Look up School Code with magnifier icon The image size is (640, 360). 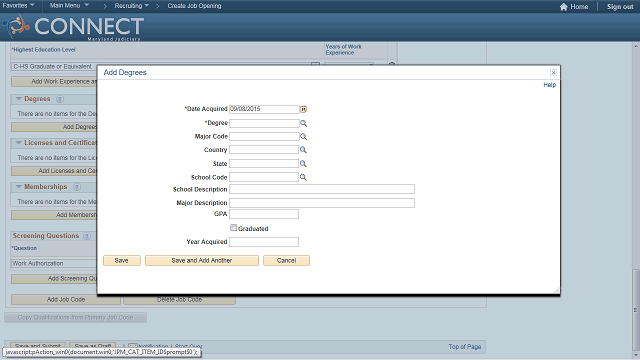tap(303, 177)
